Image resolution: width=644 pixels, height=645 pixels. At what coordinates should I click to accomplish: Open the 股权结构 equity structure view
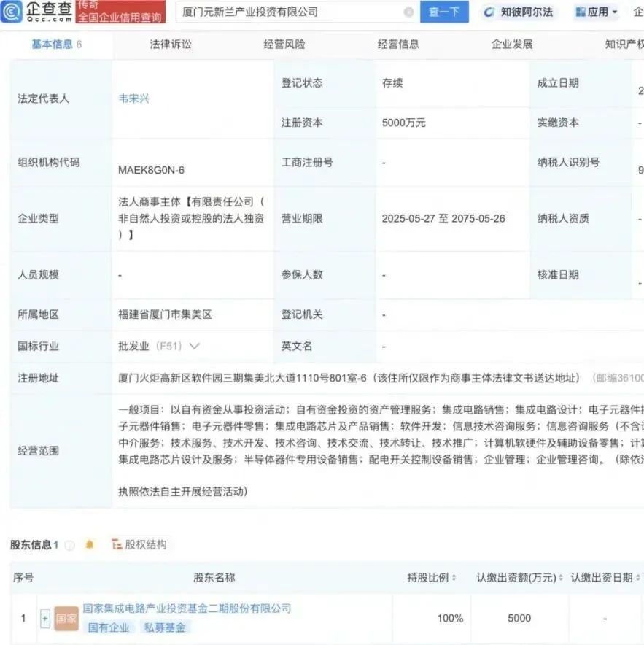[x=139, y=544]
